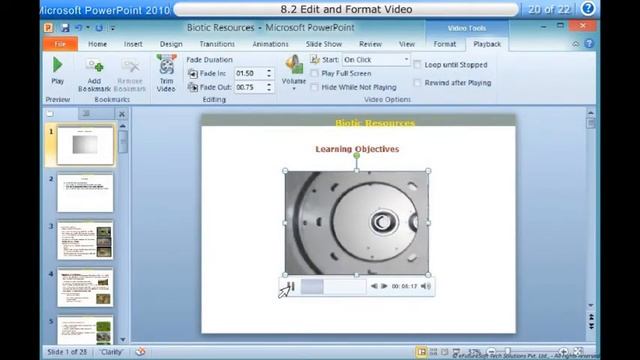Image resolution: width=640 pixels, height=360 pixels.
Task: Switch to Slide Sorter view
Action: tap(433, 351)
